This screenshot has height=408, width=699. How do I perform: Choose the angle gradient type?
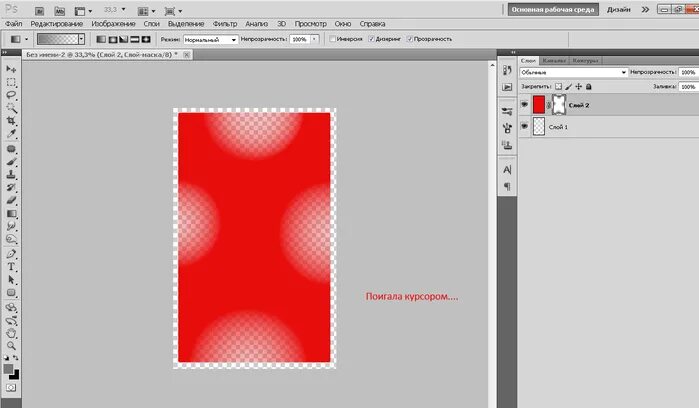point(123,39)
